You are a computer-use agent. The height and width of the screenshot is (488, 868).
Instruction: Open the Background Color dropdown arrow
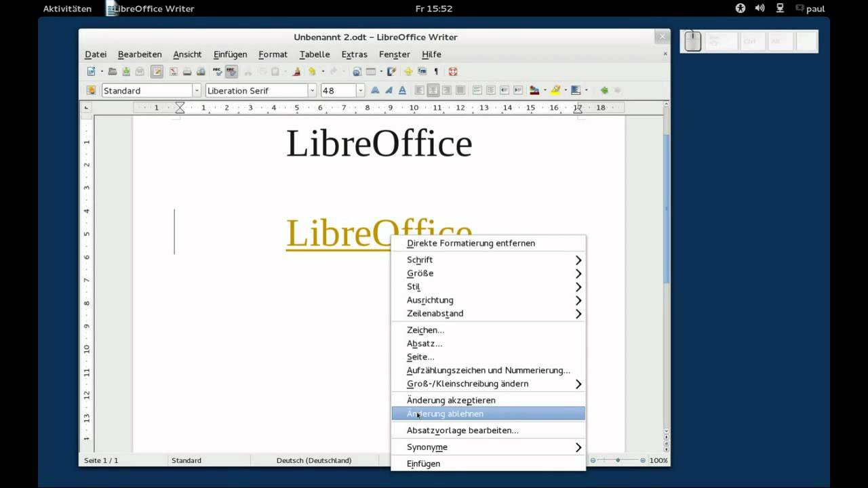click(x=586, y=90)
